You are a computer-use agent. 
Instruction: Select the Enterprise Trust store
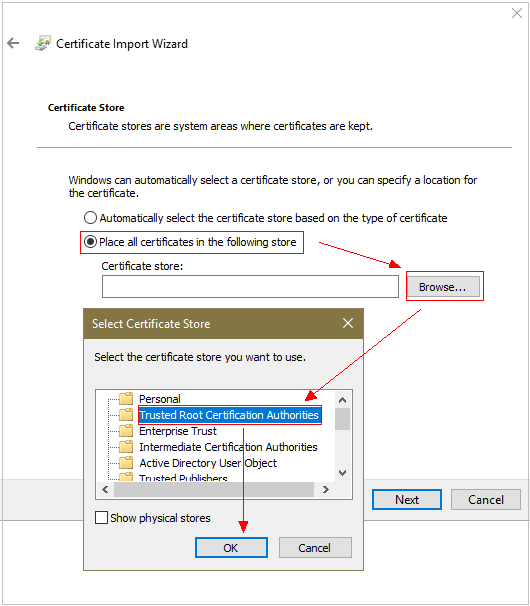pyautogui.click(x=178, y=431)
